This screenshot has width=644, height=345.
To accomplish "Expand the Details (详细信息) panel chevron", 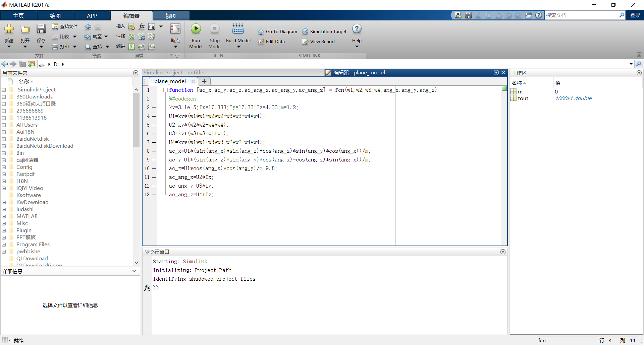I will (134, 271).
